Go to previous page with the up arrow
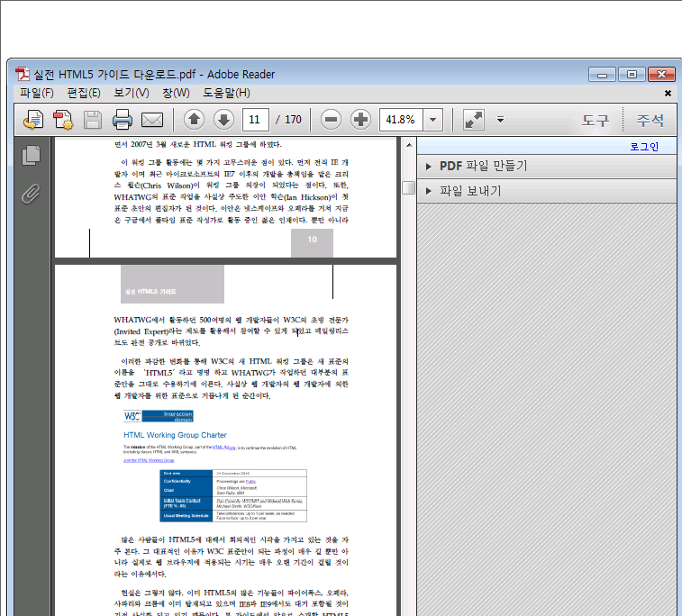 (194, 120)
